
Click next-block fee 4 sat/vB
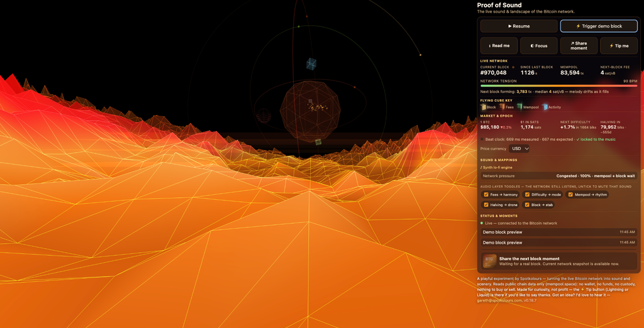(x=608, y=73)
